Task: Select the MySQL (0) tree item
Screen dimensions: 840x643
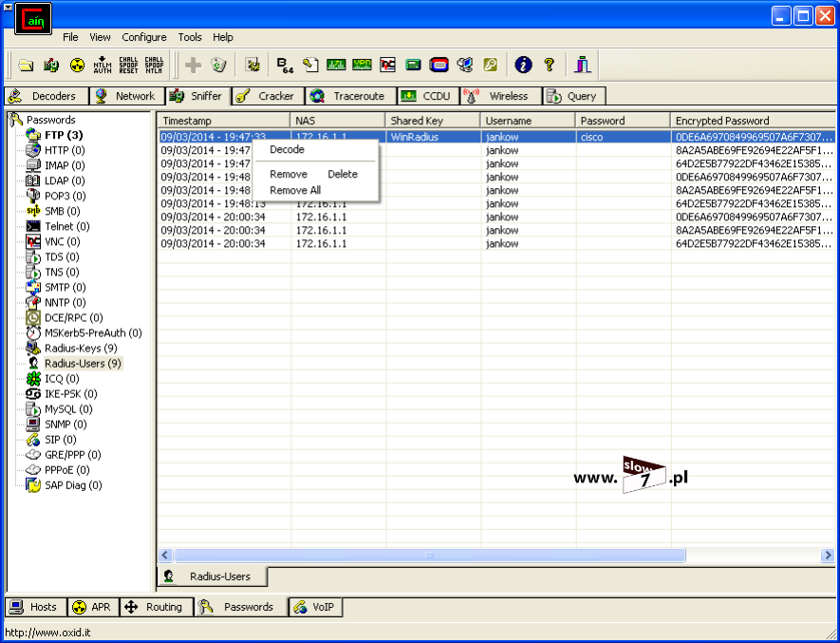Action: pyautogui.click(x=68, y=409)
